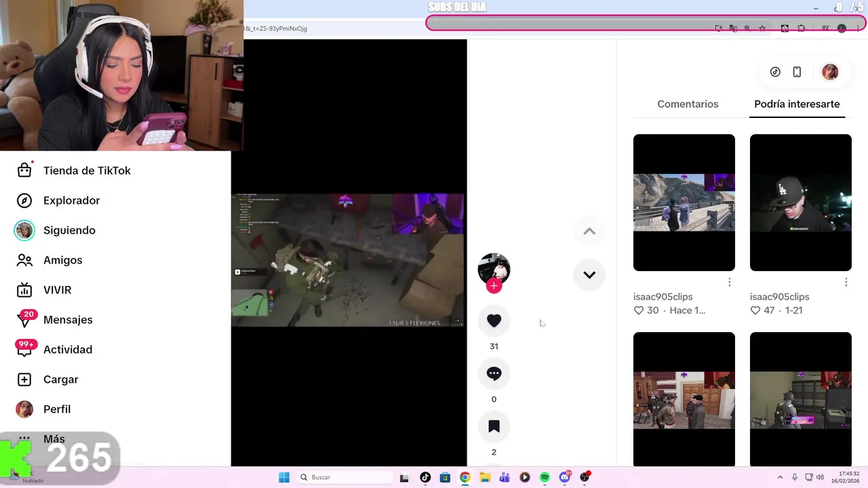Click the browser URL text field
Screen dimensions: 868x488
click(475, 28)
